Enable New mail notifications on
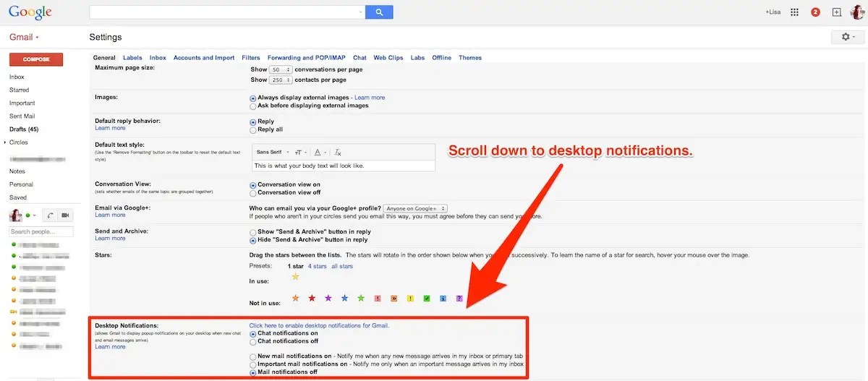The height and width of the screenshot is (381, 868). (x=252, y=356)
